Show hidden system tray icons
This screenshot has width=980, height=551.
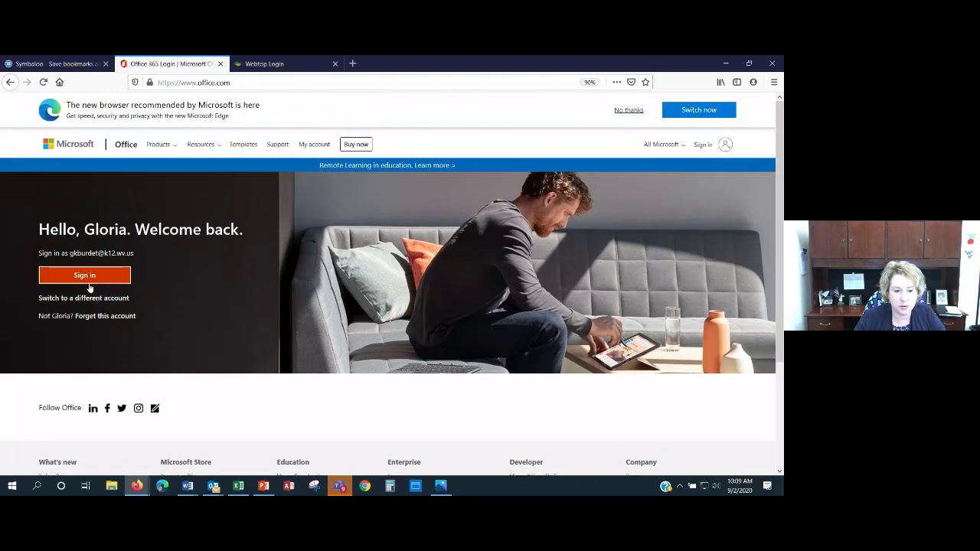[x=679, y=485]
